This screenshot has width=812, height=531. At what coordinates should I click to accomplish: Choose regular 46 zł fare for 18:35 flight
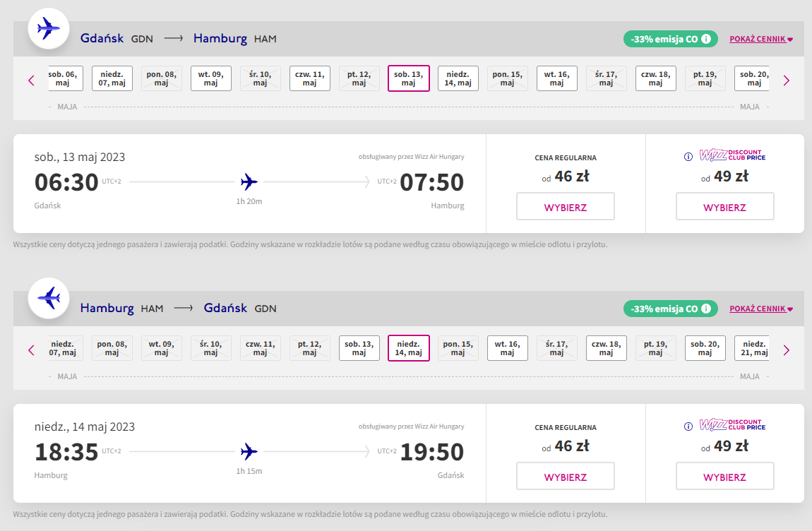coord(566,476)
